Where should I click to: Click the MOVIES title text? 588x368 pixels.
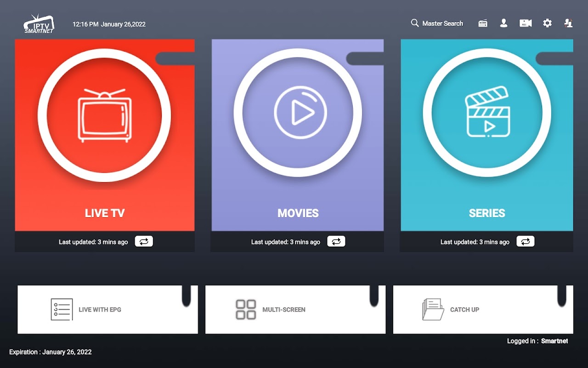point(298,213)
